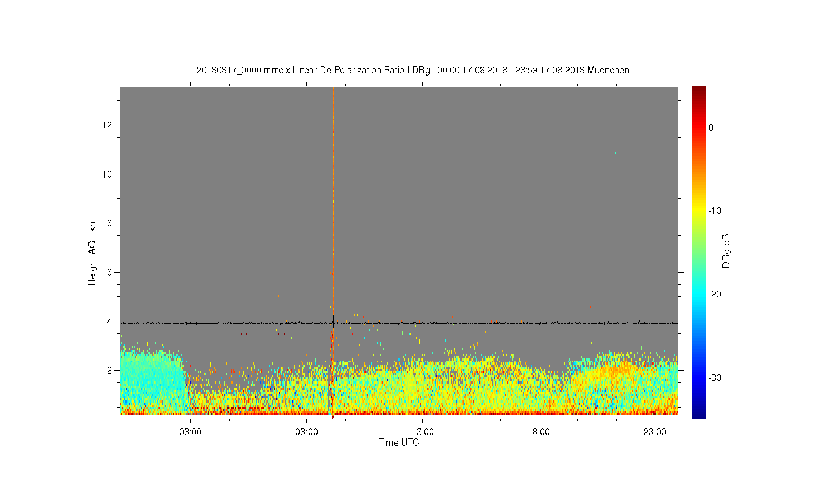
Task: Click the 'Time UTC' x-axis label
Action: coord(399,442)
